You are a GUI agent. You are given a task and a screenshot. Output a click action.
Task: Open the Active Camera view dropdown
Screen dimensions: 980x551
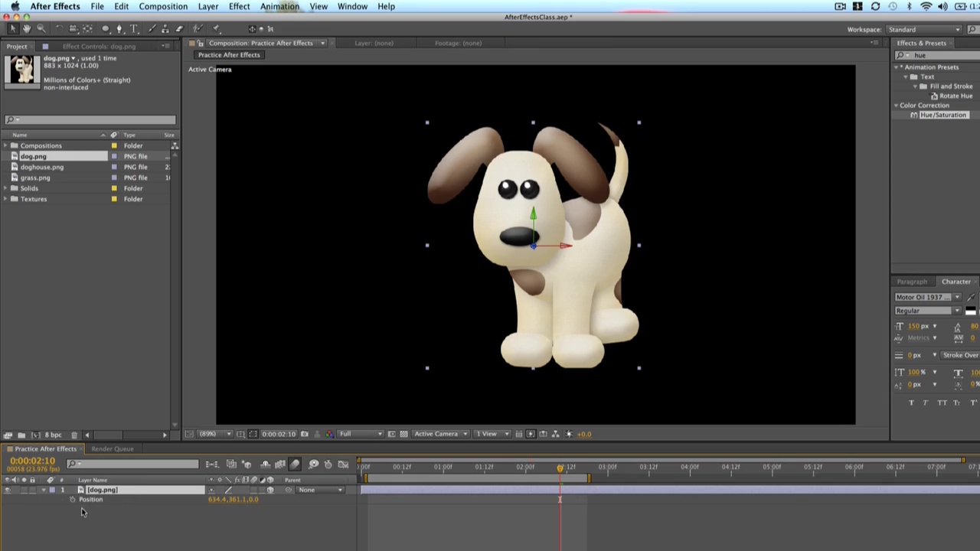click(441, 435)
